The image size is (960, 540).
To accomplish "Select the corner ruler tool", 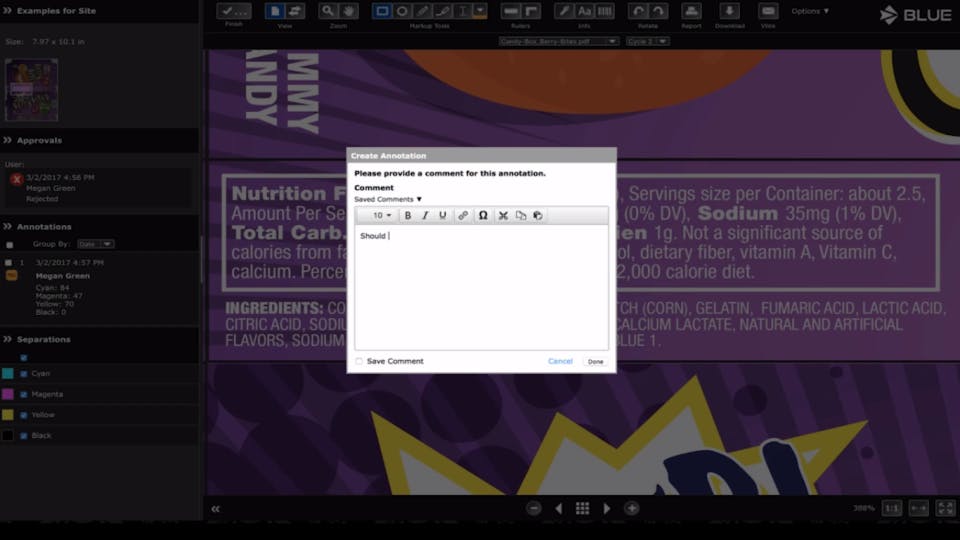I will click(531, 11).
